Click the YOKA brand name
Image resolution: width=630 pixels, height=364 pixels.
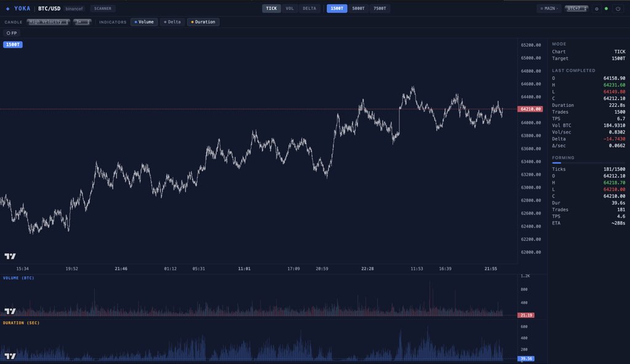(22, 9)
